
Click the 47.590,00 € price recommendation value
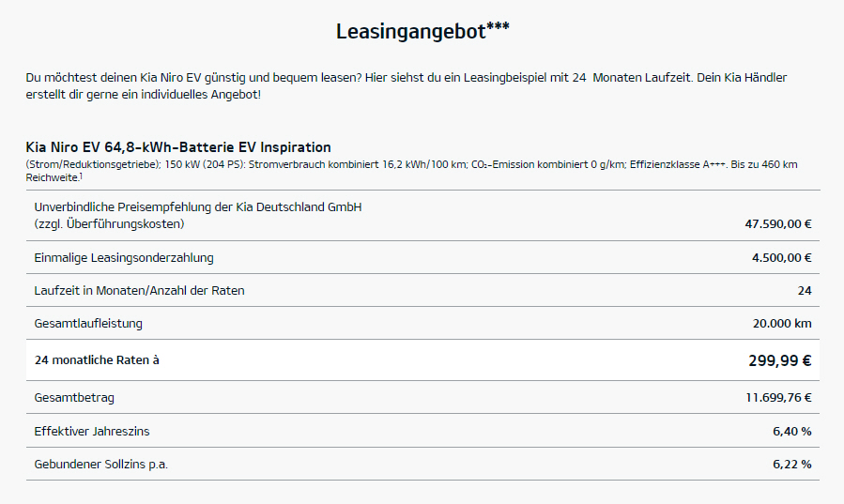pyautogui.click(x=777, y=223)
